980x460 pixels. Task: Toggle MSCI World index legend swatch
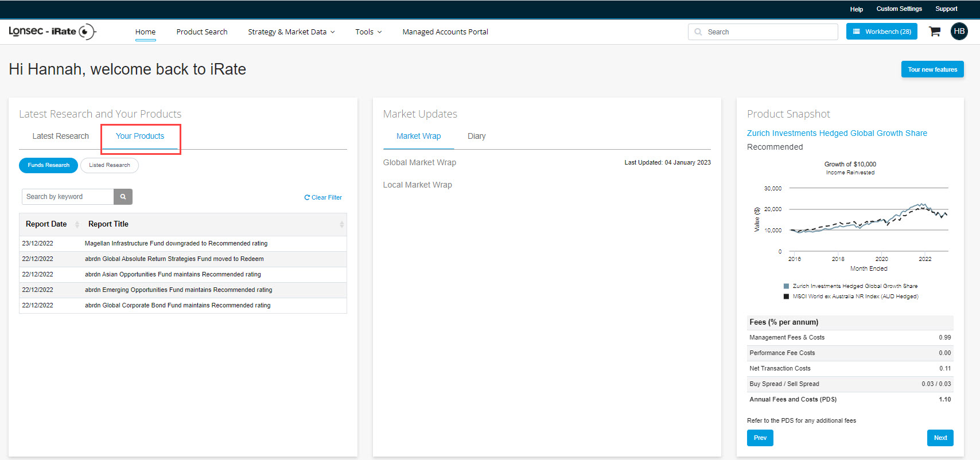click(787, 297)
